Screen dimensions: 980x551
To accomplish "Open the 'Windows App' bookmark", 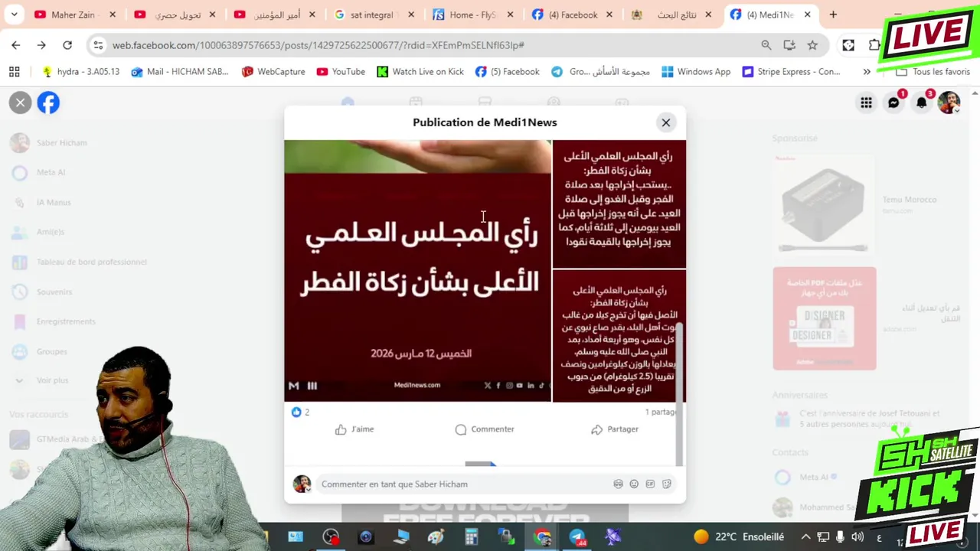I will (x=696, y=72).
